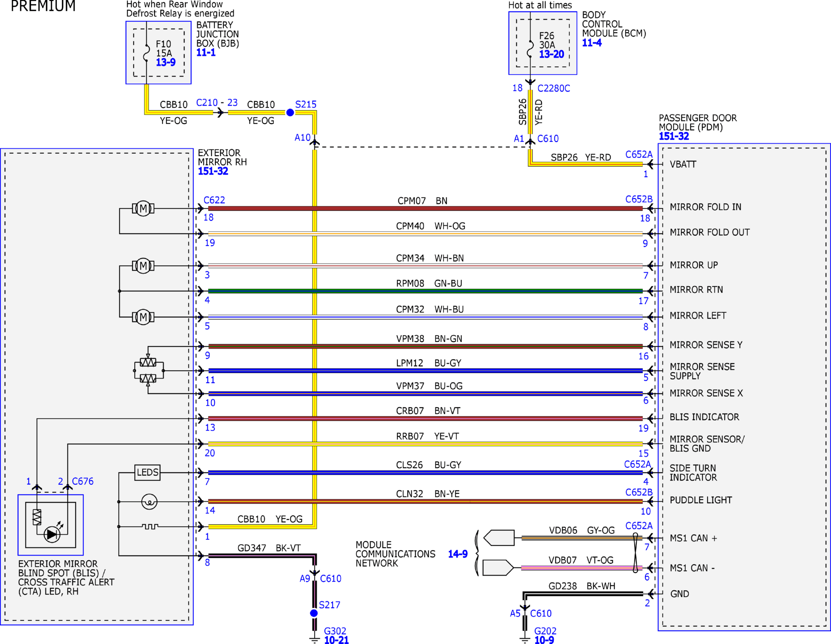
Task: Select the CLS26 BU-GY wire label
Action: tap(429, 465)
